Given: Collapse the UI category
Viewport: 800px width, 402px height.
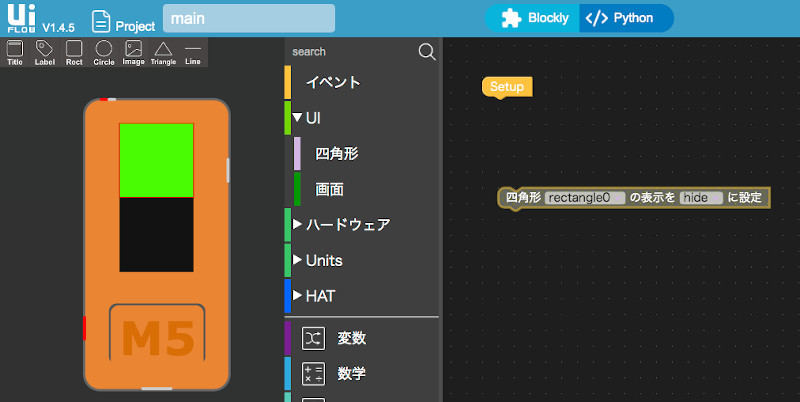Looking at the screenshot, I should pos(298,118).
